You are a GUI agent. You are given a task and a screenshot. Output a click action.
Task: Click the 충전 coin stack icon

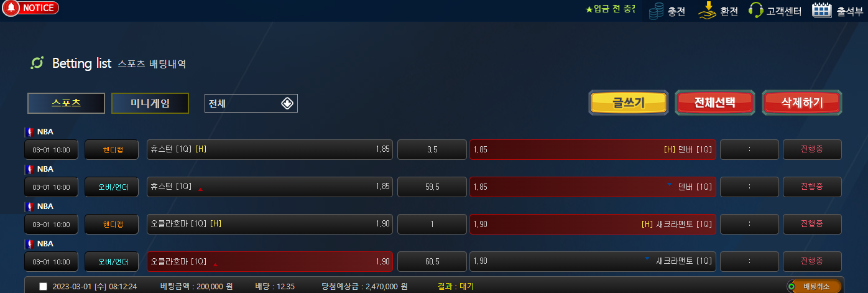pyautogui.click(x=657, y=11)
